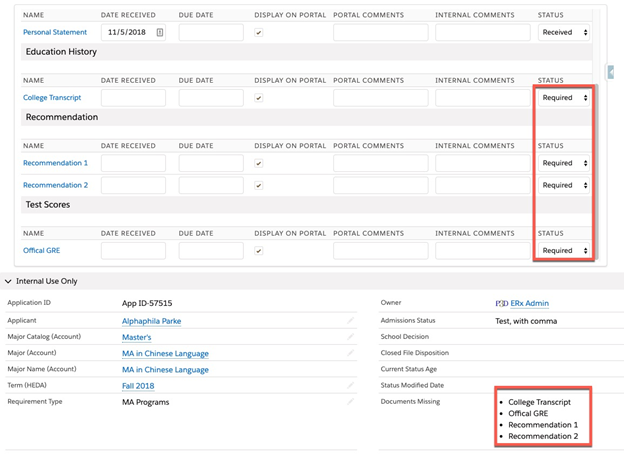Screen dimensions: 624x455
Task: Click the Owner avatar icon next to ERx Admin
Action: tap(501, 303)
